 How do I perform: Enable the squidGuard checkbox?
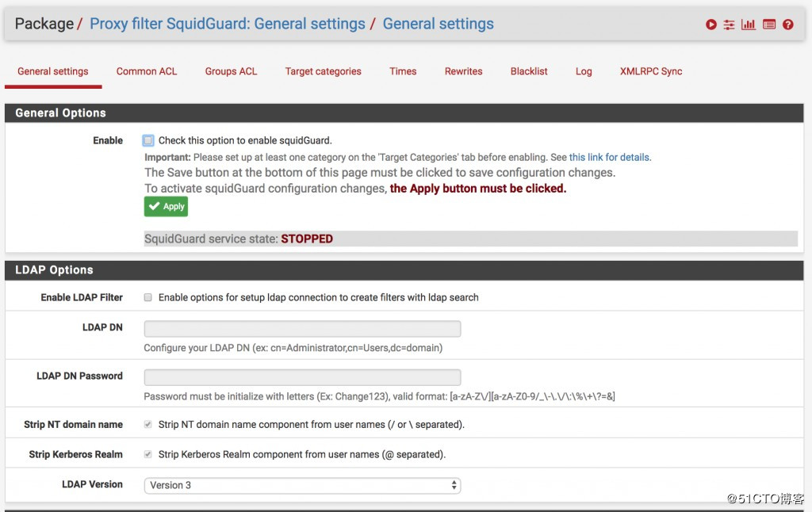tap(148, 140)
